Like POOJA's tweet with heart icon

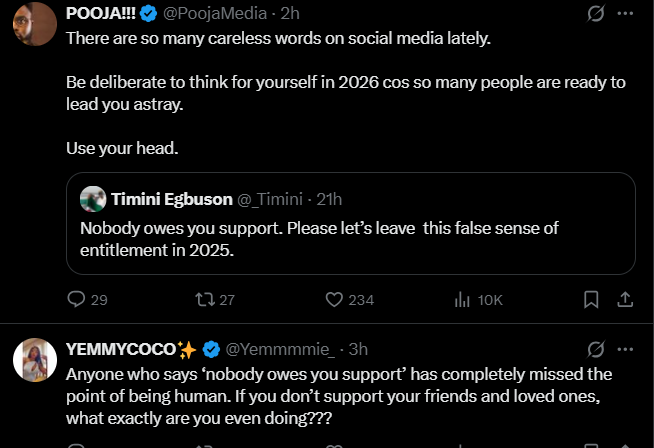[x=335, y=299]
